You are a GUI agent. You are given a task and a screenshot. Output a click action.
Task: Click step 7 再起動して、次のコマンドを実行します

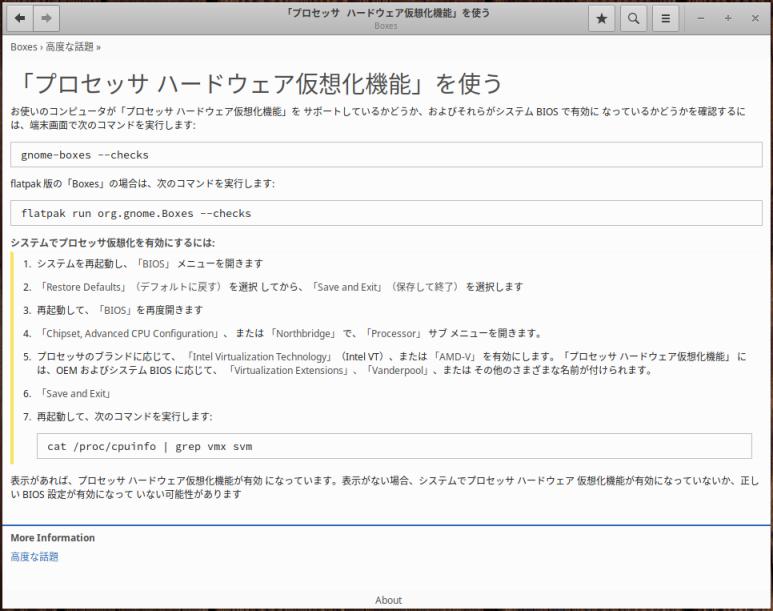[x=124, y=417]
